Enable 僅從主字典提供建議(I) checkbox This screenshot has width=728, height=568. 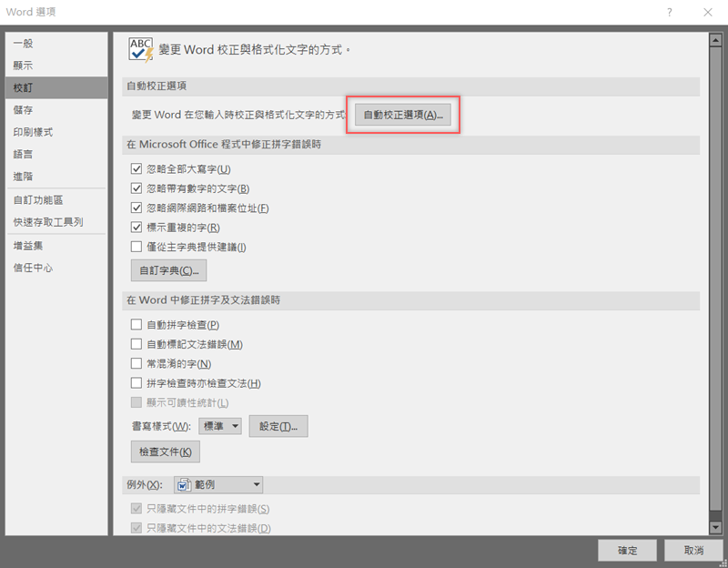pos(136,247)
